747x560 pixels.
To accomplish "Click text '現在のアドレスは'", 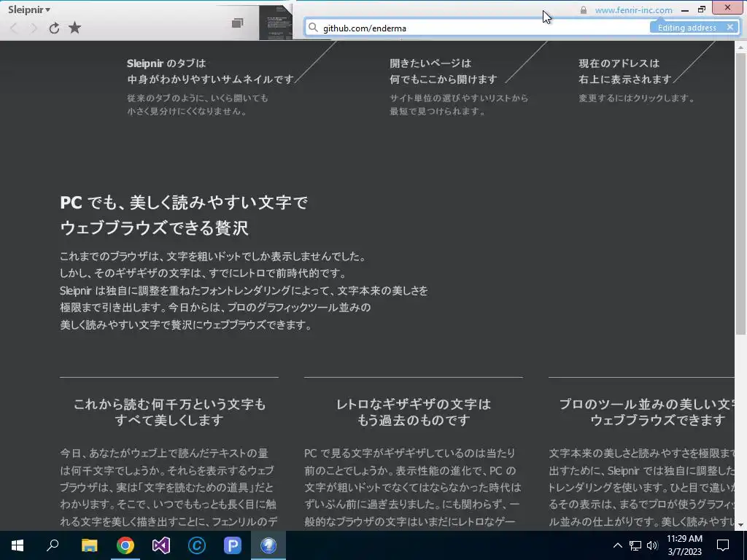I will (x=619, y=63).
